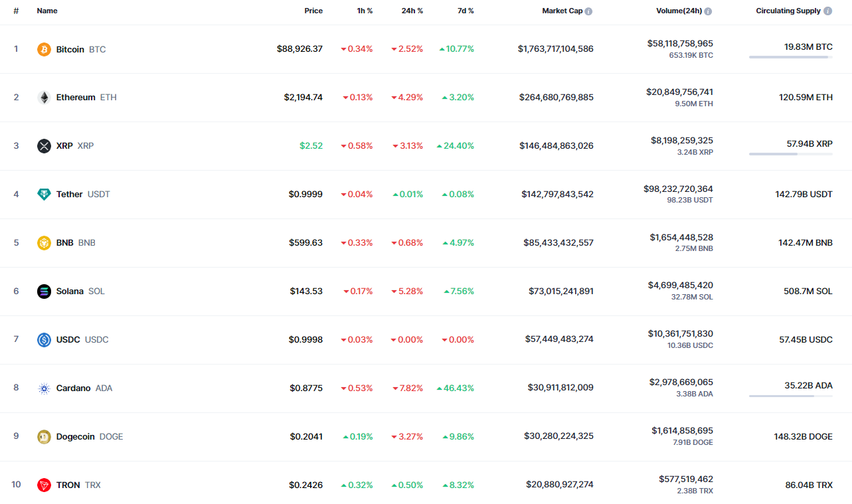Screen dimensions: 852x504
Task: Open the USDC coin name link
Action: click(x=68, y=340)
